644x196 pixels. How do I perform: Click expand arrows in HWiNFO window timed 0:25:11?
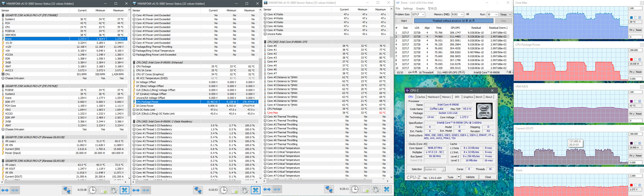267,190
